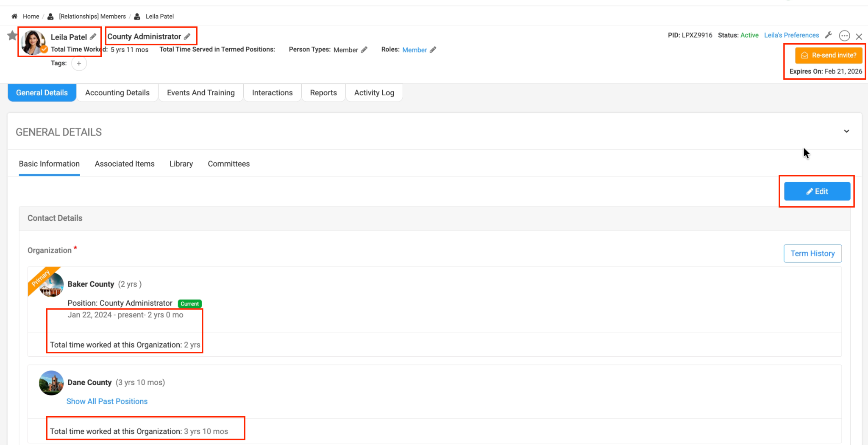868x445 pixels.
Task: Click the Re-send invite button
Action: coord(829,56)
